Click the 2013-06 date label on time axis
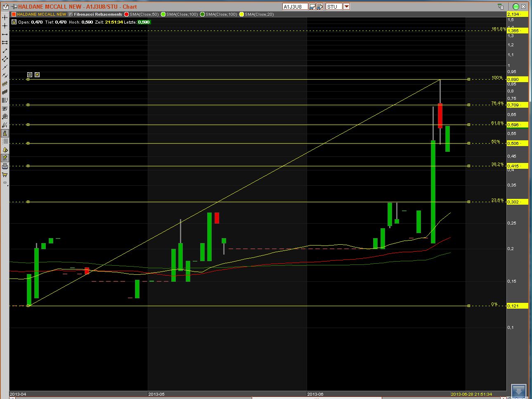The image size is (532, 399). tap(315, 394)
